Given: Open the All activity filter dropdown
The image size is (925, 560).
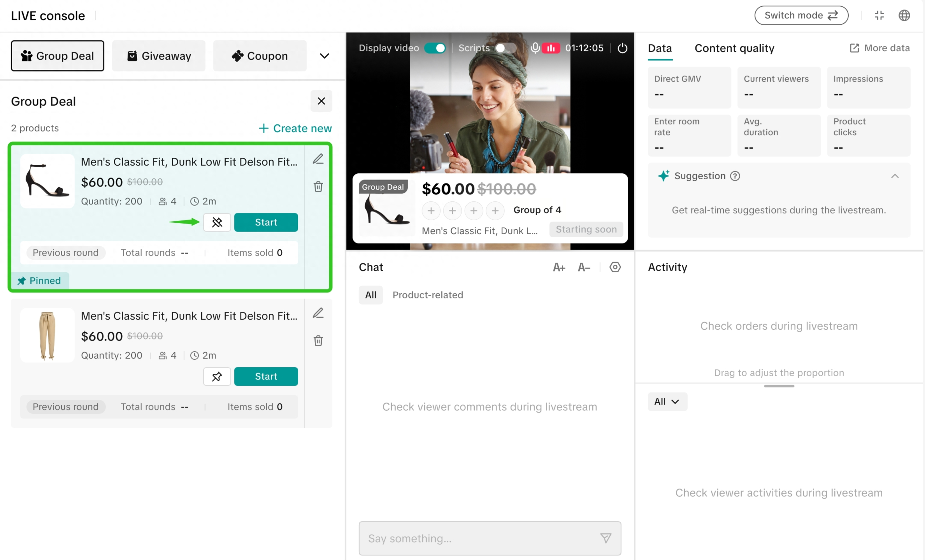Looking at the screenshot, I should (667, 402).
